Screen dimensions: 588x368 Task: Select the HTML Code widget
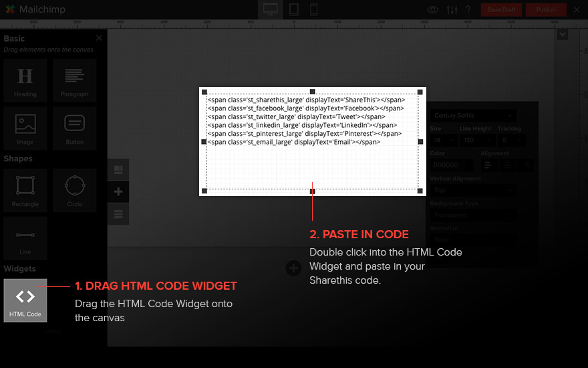(x=25, y=300)
